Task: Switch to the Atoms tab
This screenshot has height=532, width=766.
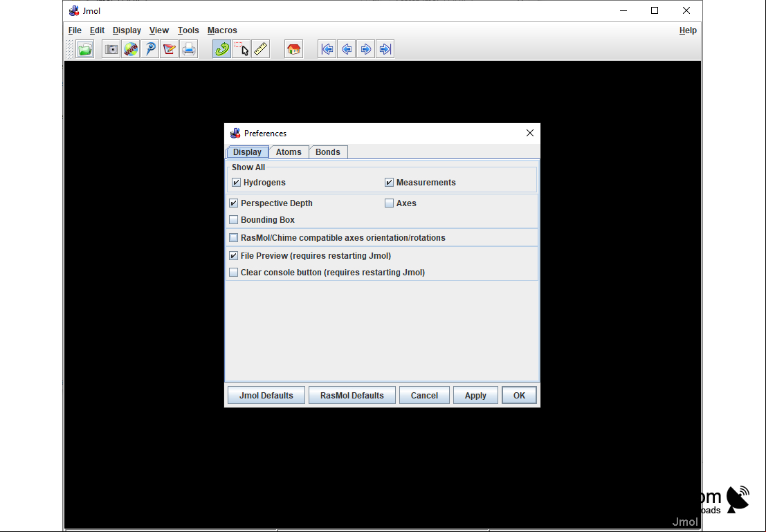Action: (289, 152)
